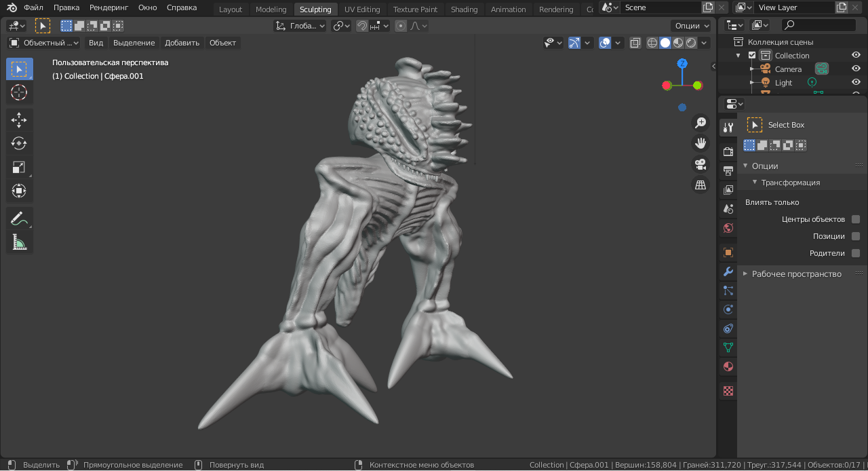Pick the Annotate pencil tool
This screenshot has width=868, height=471.
point(20,219)
